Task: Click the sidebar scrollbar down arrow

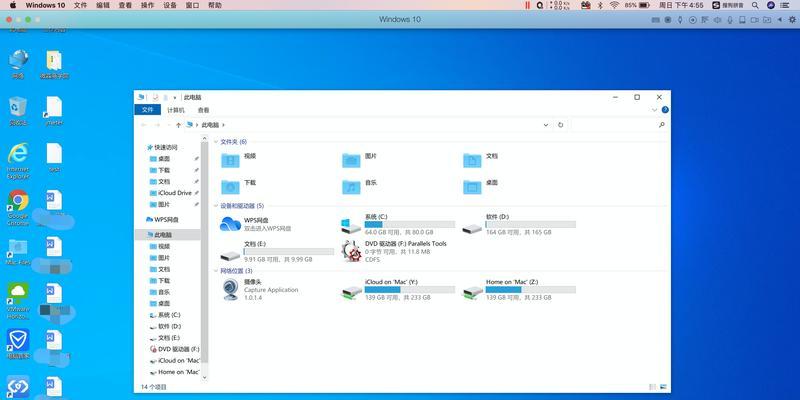Action: pyautogui.click(x=205, y=378)
